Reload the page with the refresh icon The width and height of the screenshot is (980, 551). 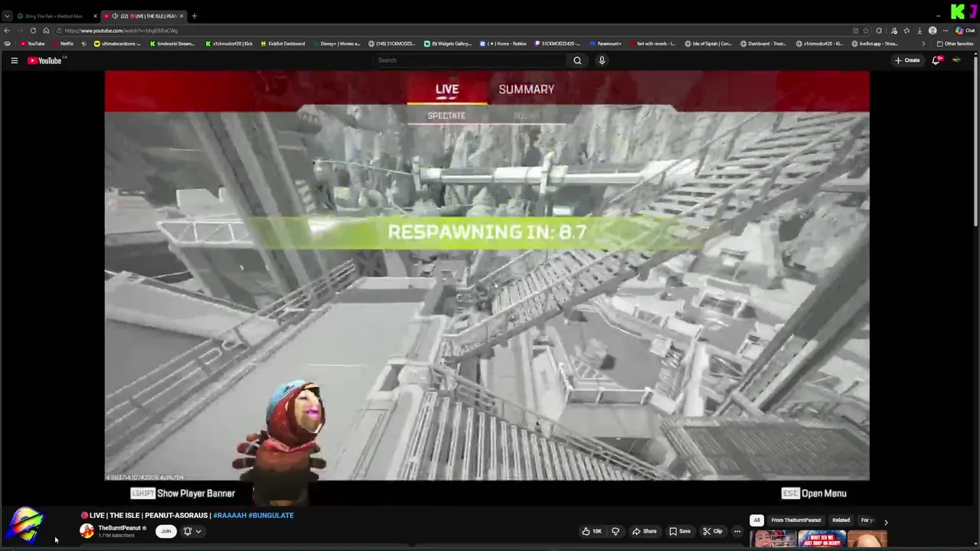point(33,31)
